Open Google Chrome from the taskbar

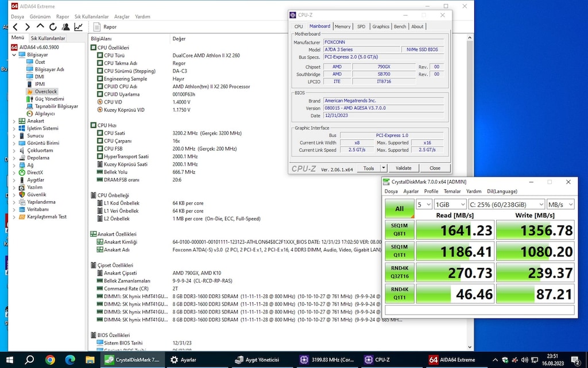[50, 360]
